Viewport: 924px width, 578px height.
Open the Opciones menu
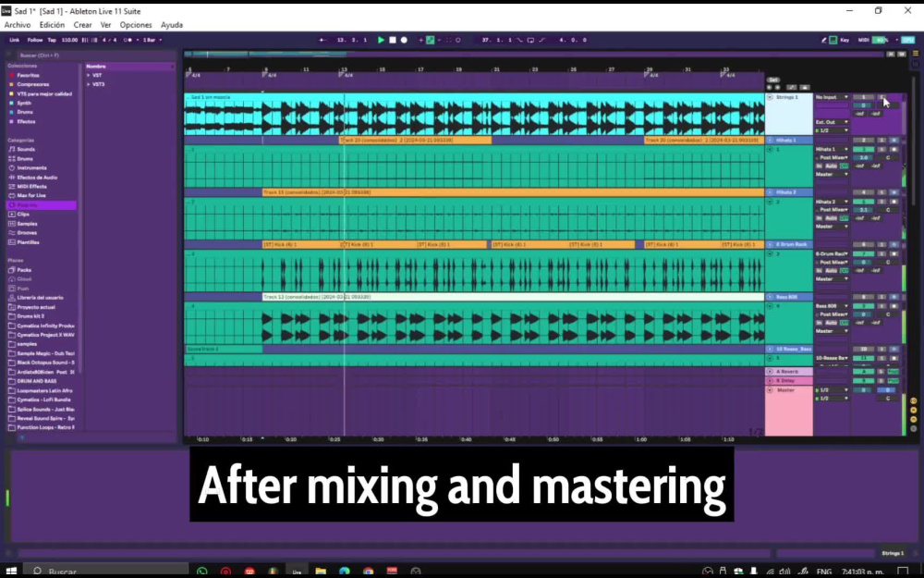point(136,25)
